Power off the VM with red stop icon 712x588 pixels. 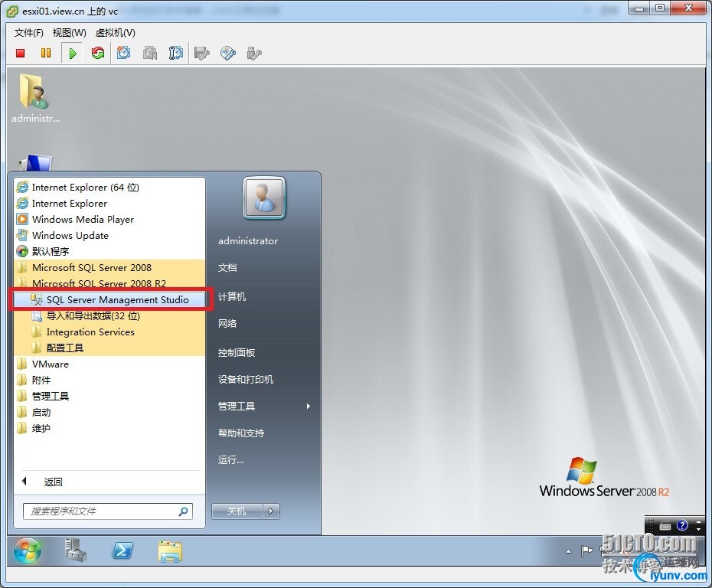[x=21, y=53]
